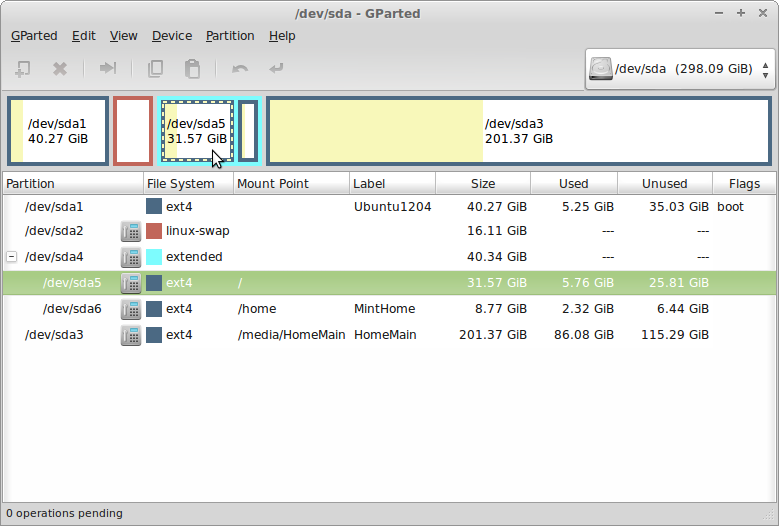This screenshot has height=526, width=779.
Task: Click the Apply all operations icon
Action: [x=276, y=68]
